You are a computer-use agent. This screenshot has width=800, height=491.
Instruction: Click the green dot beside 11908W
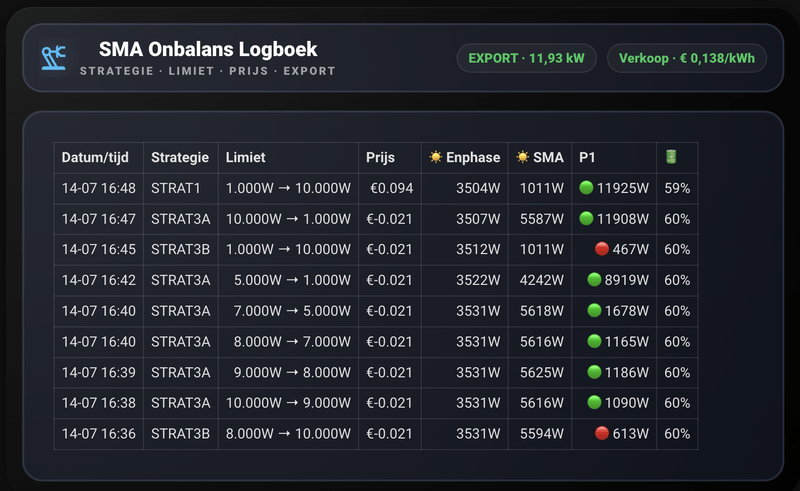click(x=586, y=218)
